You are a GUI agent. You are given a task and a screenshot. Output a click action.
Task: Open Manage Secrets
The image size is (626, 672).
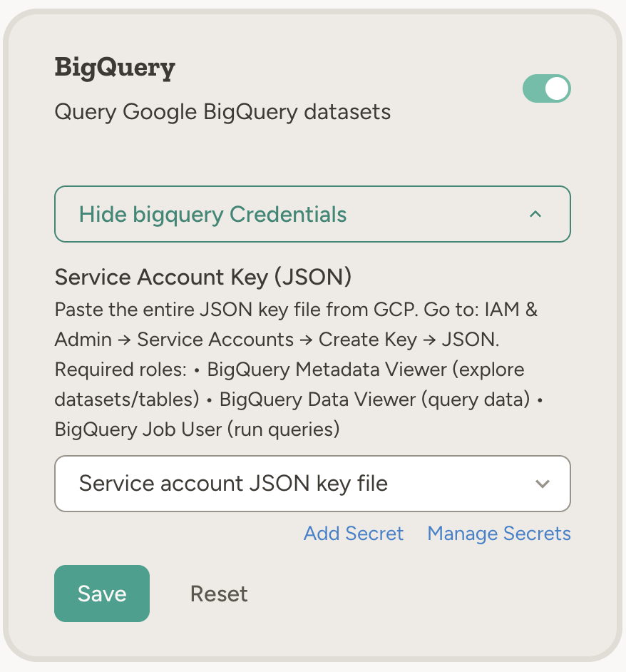tap(498, 534)
